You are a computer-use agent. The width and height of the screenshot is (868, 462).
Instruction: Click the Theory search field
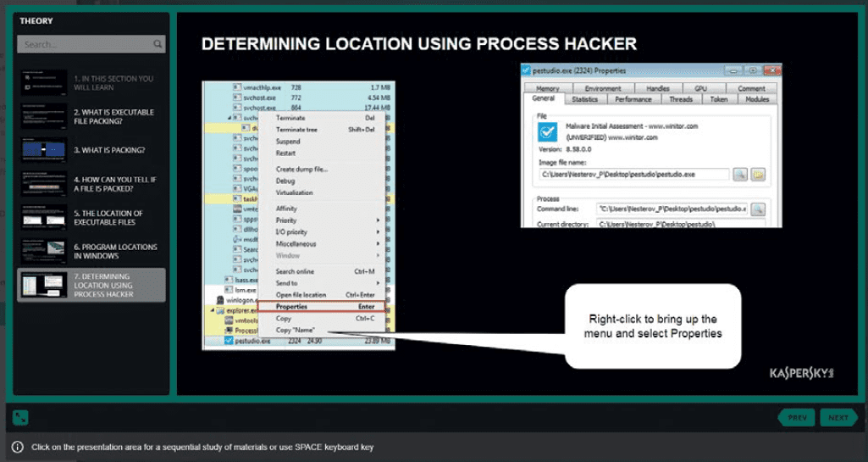click(x=91, y=44)
